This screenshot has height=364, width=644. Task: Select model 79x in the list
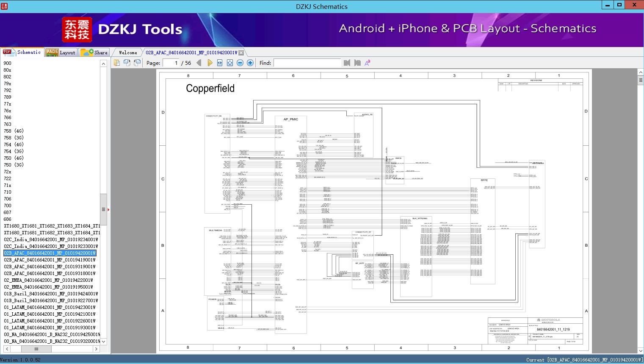[8, 83]
